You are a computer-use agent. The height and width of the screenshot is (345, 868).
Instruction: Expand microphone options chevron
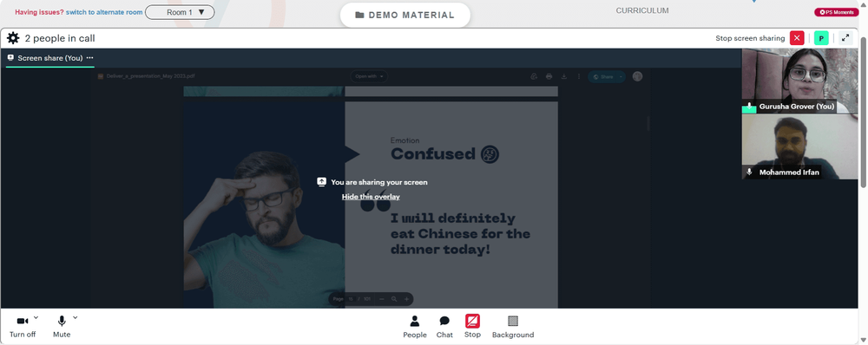click(76, 317)
